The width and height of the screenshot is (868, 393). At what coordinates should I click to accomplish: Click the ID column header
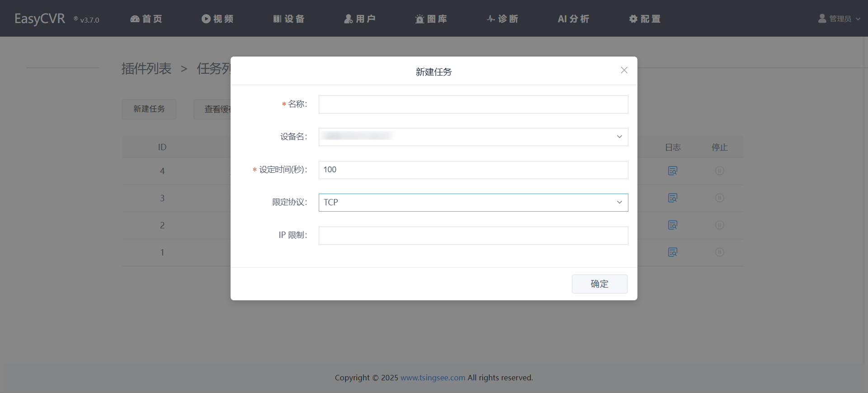[x=162, y=147]
